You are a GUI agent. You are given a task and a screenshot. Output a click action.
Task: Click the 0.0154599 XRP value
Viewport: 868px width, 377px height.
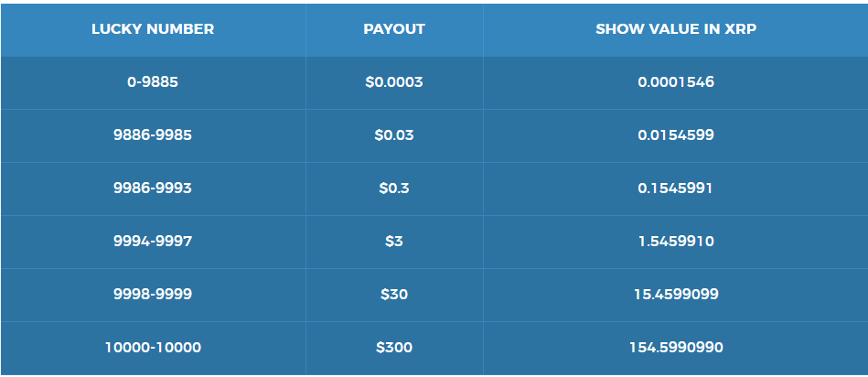pyautogui.click(x=676, y=135)
